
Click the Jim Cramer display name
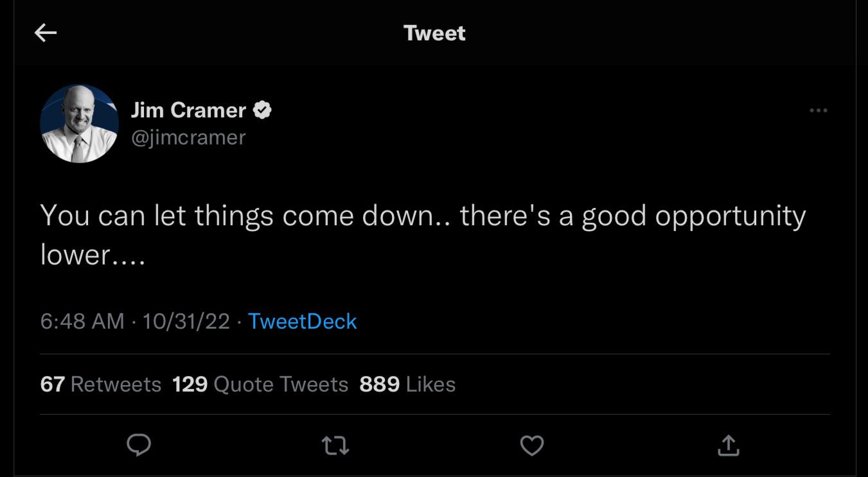pos(188,110)
